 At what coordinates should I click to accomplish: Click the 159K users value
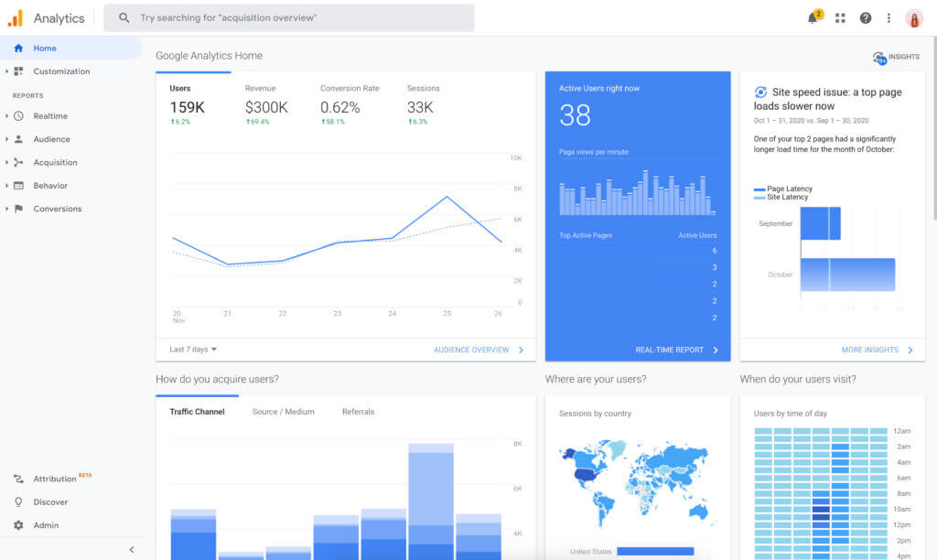[187, 108]
